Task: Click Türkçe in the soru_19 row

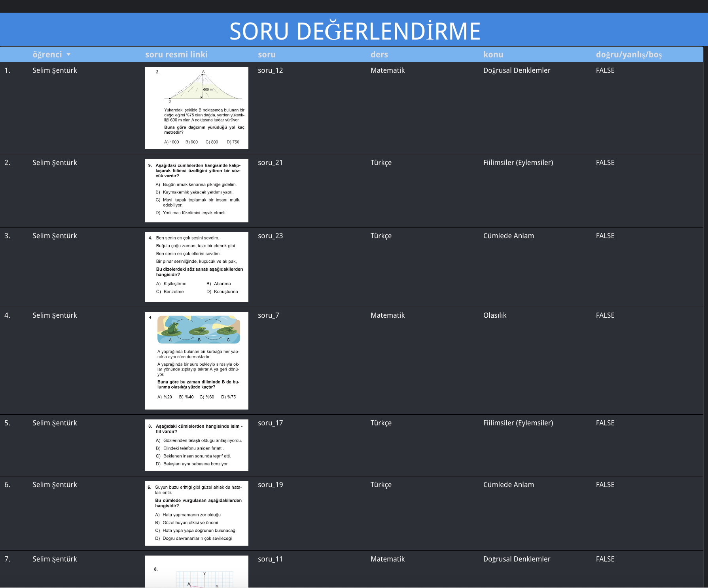Action: [381, 485]
